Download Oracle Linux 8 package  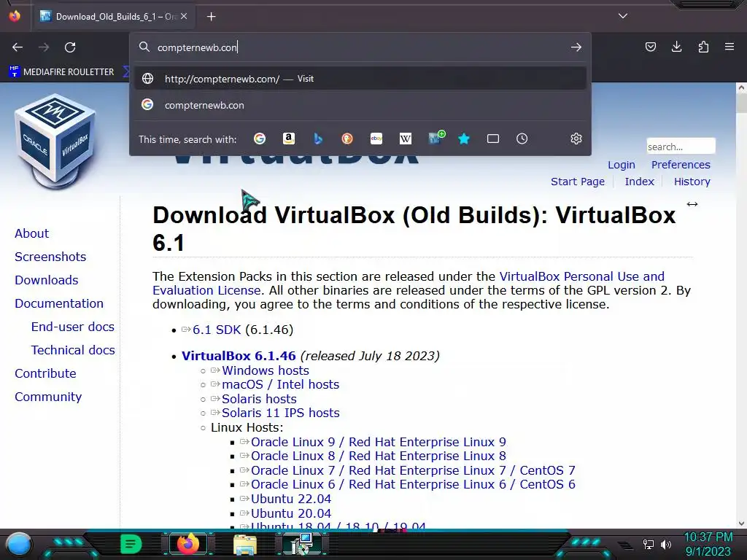pyautogui.click(x=379, y=456)
